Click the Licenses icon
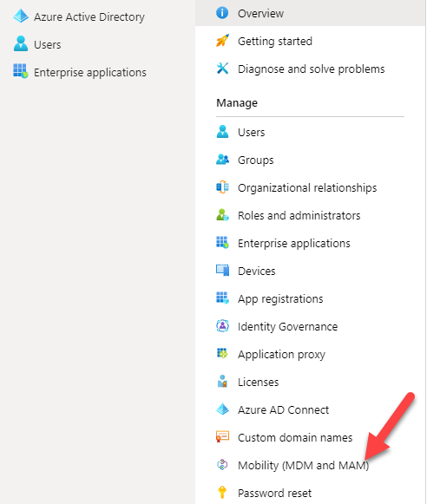This screenshot has height=504, width=427. tap(222, 382)
